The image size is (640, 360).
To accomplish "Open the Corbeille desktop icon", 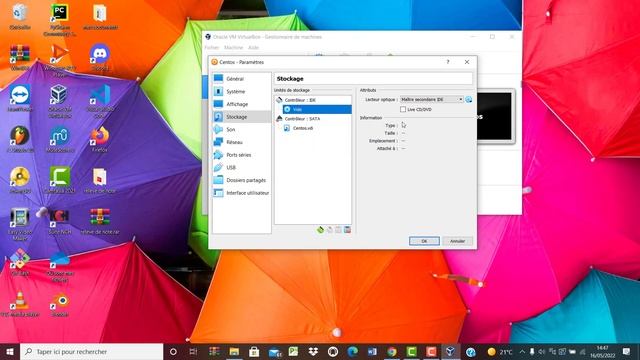I will click(20, 17).
